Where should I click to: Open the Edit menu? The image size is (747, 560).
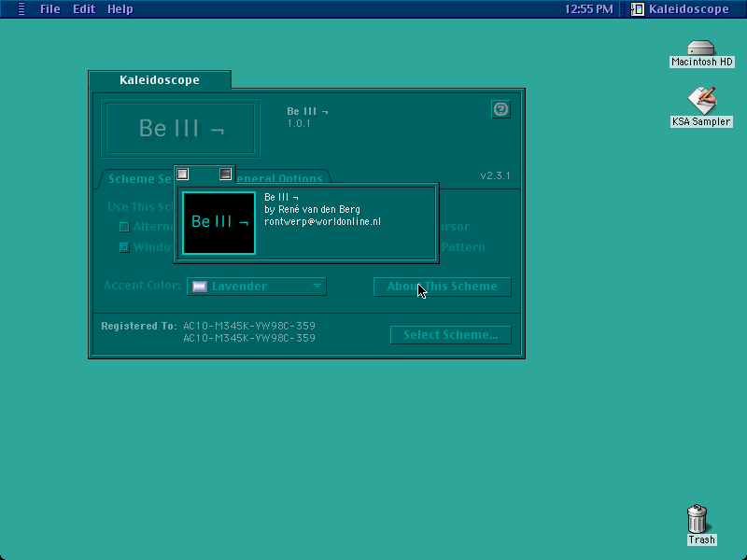[84, 9]
